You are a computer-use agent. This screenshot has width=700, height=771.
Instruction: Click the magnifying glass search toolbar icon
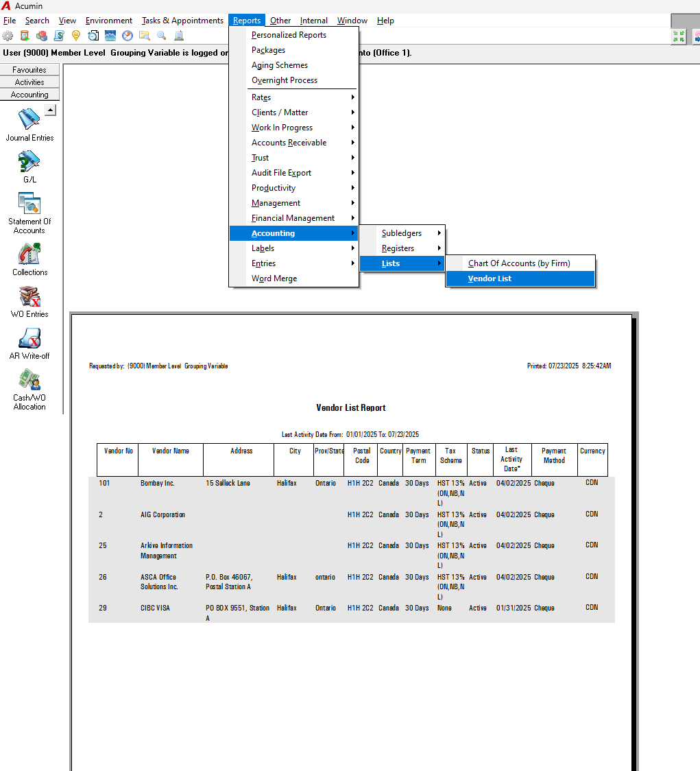pyautogui.click(x=161, y=36)
